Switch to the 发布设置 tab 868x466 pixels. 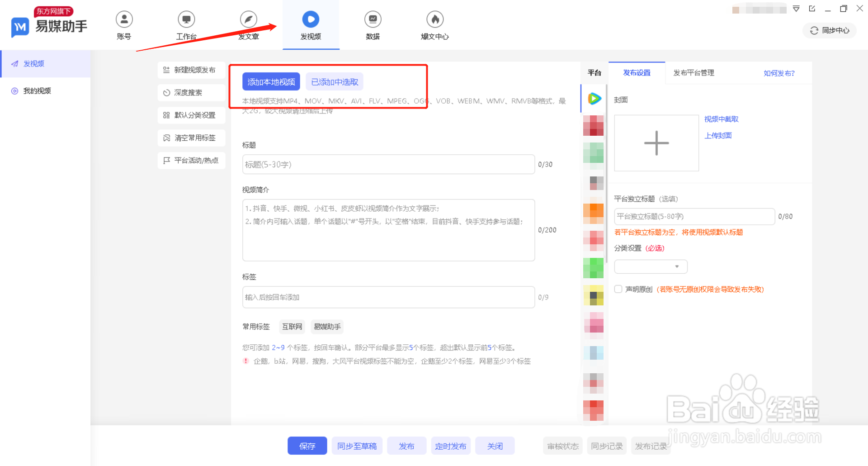click(x=637, y=72)
